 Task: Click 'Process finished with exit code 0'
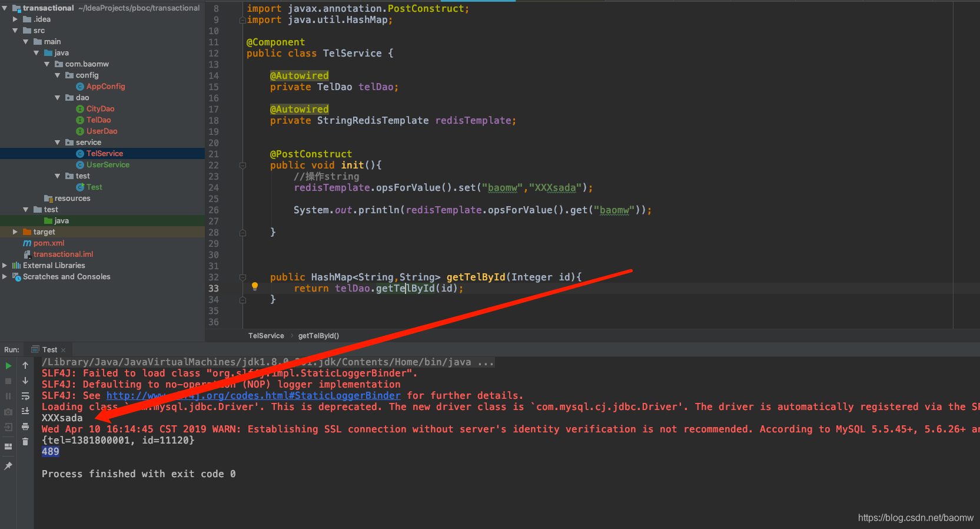coord(138,474)
